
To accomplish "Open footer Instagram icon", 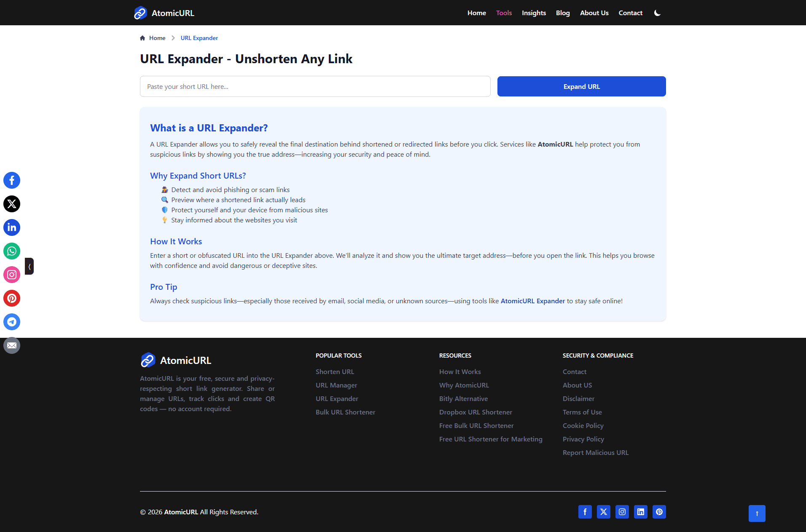I will tap(622, 512).
